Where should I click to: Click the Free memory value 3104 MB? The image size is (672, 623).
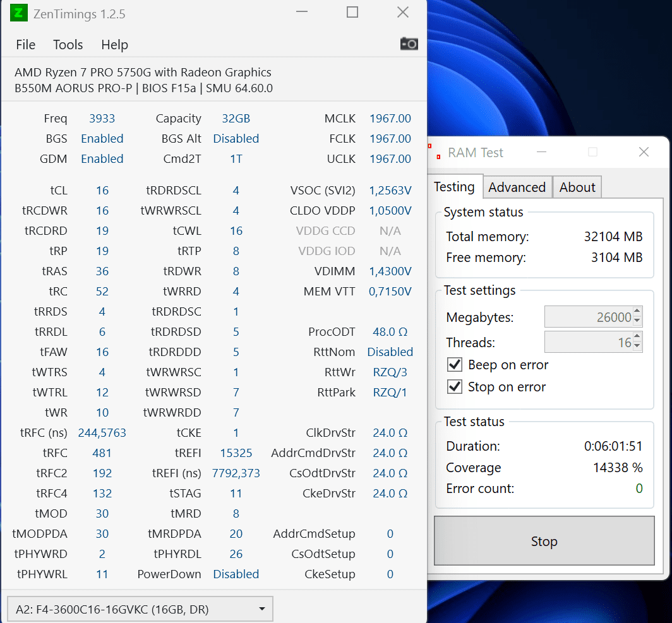(616, 258)
